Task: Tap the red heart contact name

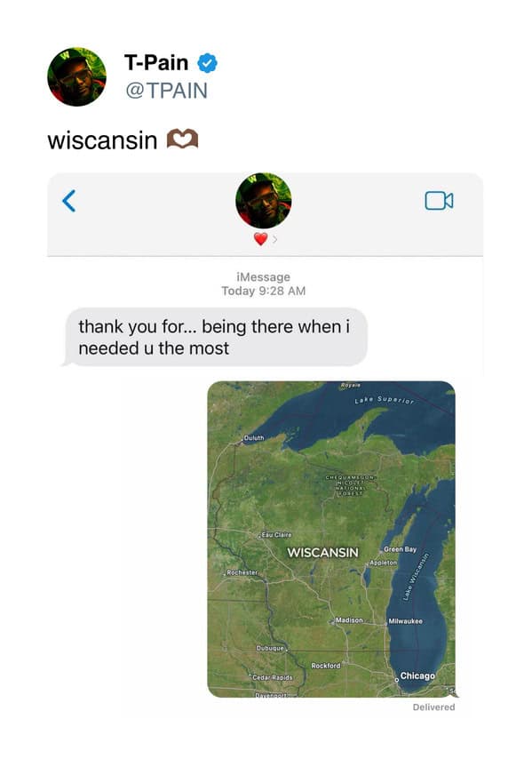Action: 260,239
